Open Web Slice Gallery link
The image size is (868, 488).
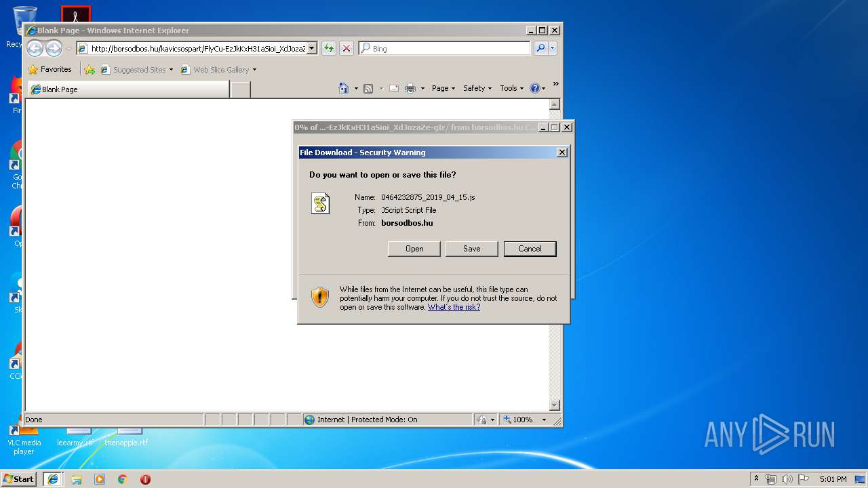pyautogui.click(x=218, y=70)
